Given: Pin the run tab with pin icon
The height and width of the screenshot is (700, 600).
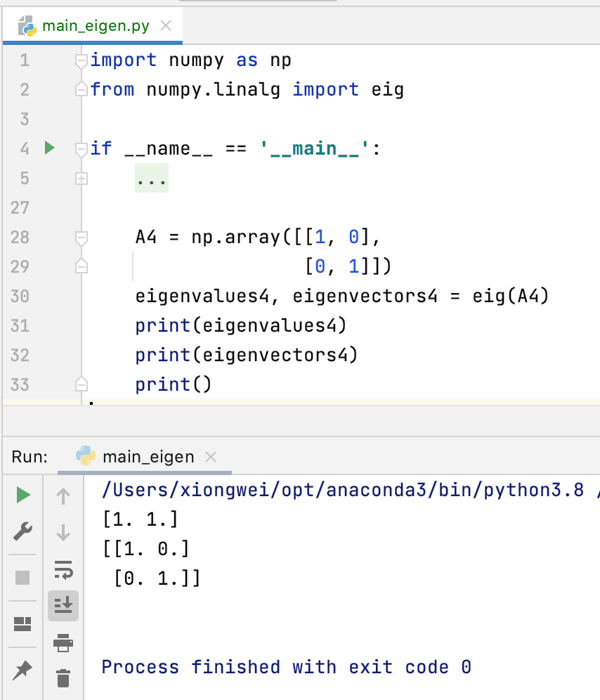Looking at the screenshot, I should pyautogui.click(x=22, y=670).
